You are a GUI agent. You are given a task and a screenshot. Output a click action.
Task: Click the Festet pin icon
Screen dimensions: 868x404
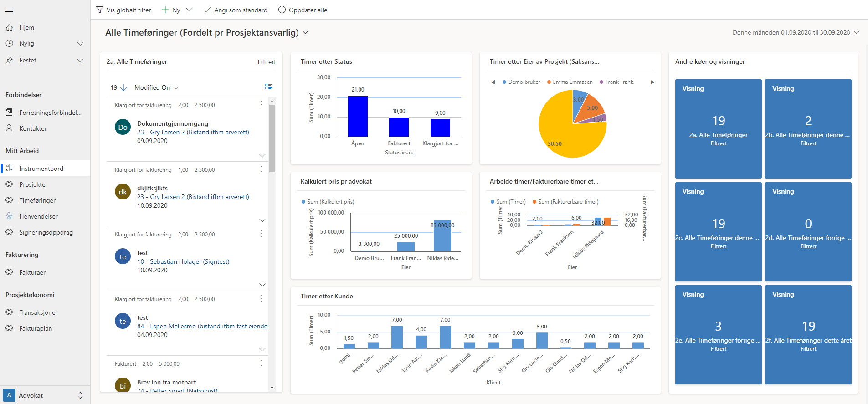(9, 60)
